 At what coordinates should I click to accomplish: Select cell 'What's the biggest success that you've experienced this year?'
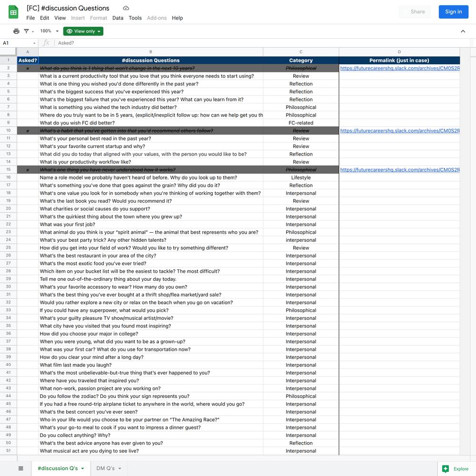[x=150, y=92]
